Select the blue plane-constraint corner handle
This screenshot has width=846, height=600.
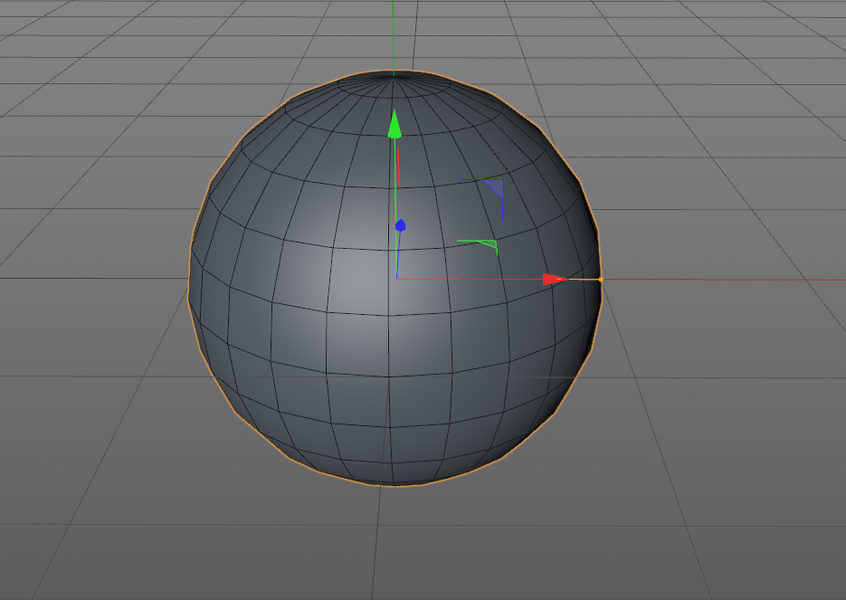(x=493, y=190)
